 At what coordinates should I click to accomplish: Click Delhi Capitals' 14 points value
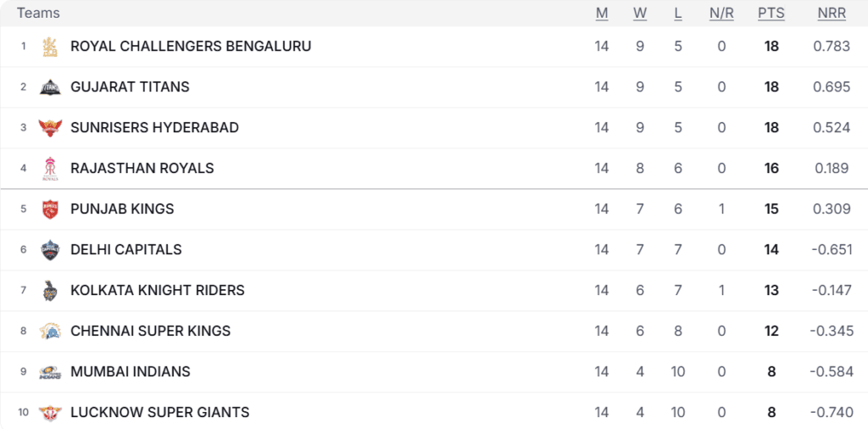(x=771, y=249)
